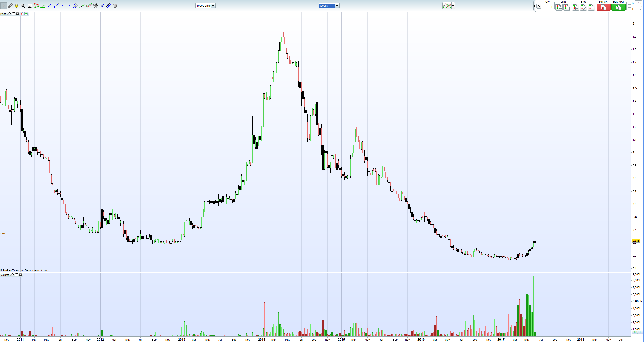Expand the indicators chart icon dropdown arrow
The height and width of the screenshot is (342, 644).
[453, 6]
